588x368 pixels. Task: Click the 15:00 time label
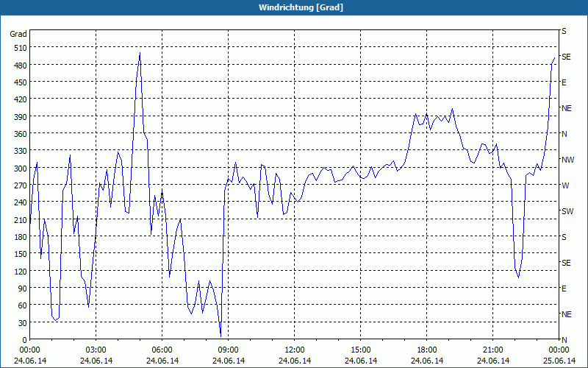(361, 350)
